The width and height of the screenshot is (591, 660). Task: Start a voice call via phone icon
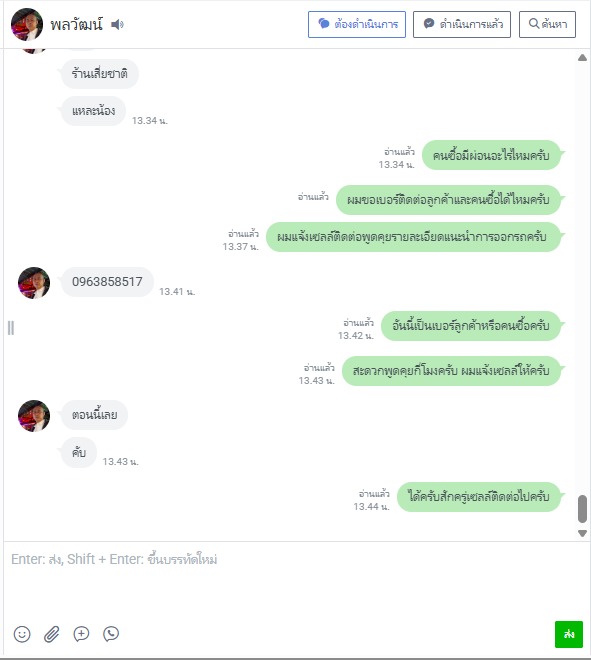[x=111, y=634]
